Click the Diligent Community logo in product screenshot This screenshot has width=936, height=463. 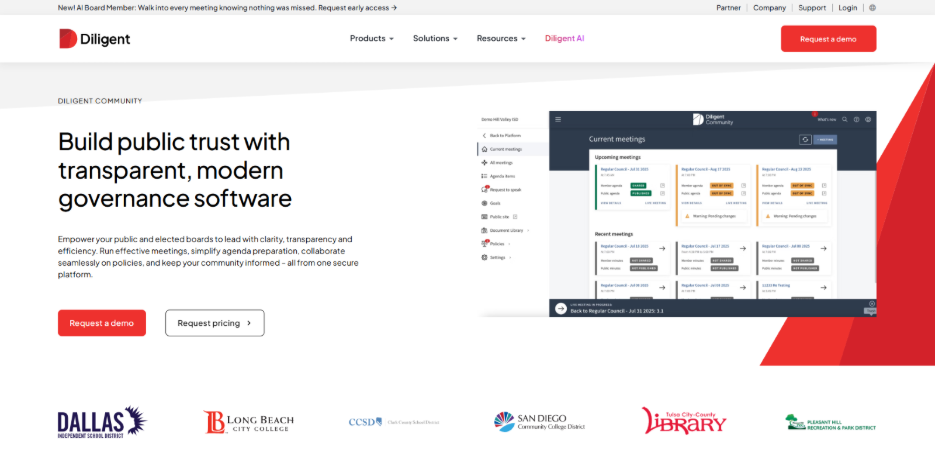pyautogui.click(x=713, y=119)
